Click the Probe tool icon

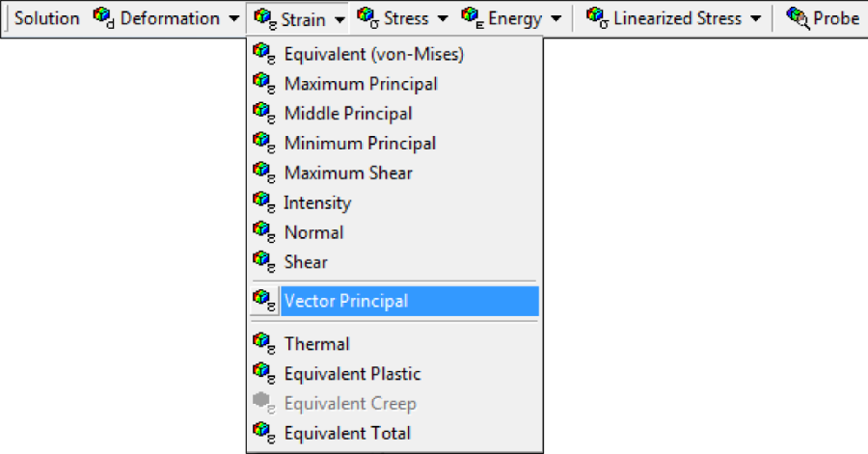[x=798, y=18]
